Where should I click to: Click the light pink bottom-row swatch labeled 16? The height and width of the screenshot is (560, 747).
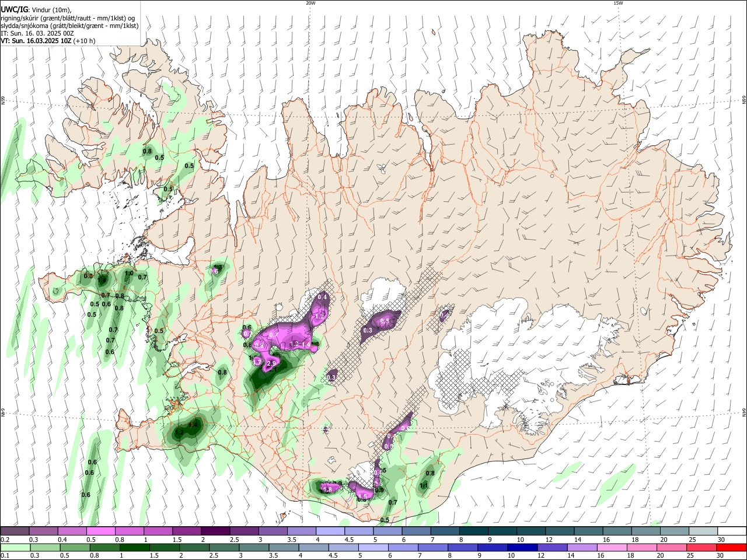coord(612,547)
